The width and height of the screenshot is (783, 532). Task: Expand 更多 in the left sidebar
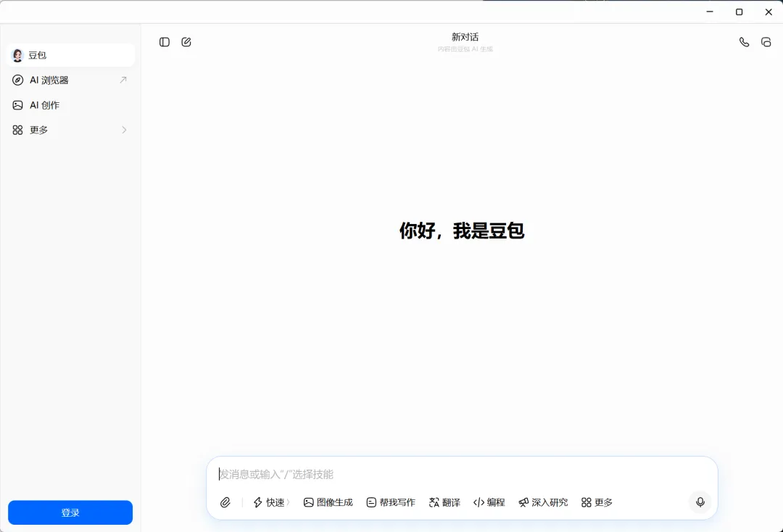tap(71, 130)
